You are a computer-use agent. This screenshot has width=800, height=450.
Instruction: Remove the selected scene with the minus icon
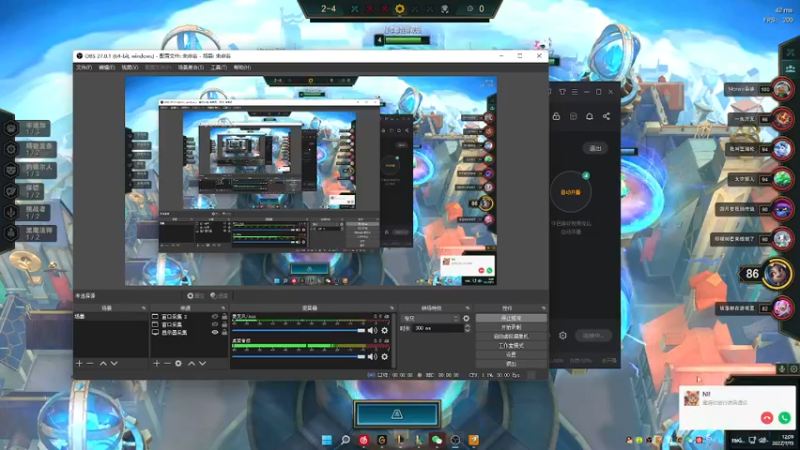pos(90,363)
